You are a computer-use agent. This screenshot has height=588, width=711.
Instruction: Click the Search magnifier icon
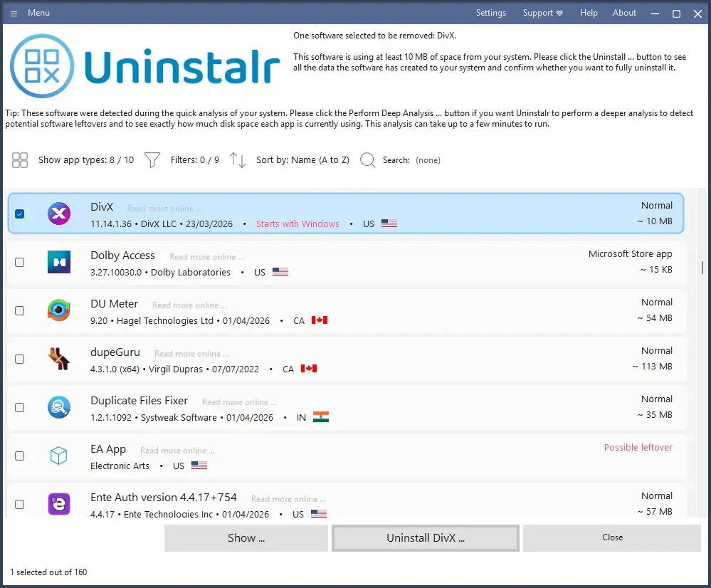pos(367,159)
